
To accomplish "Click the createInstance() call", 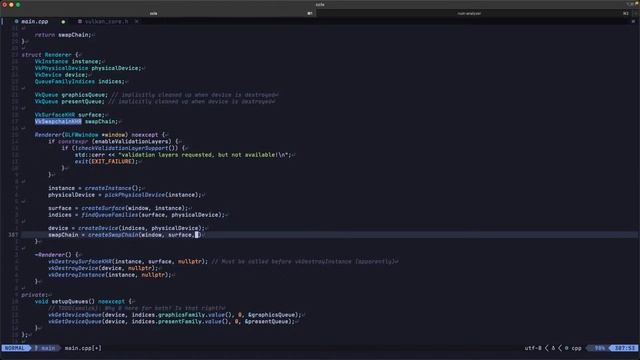I will click(112, 188).
